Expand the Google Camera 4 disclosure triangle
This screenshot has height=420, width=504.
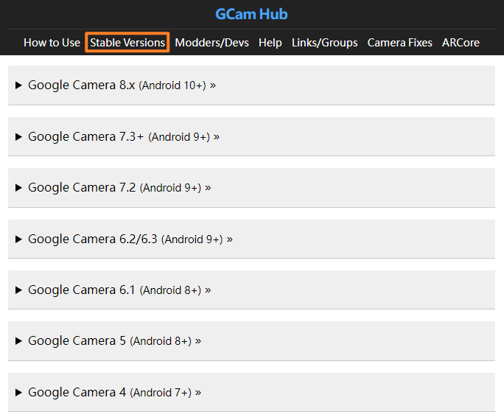point(18,392)
